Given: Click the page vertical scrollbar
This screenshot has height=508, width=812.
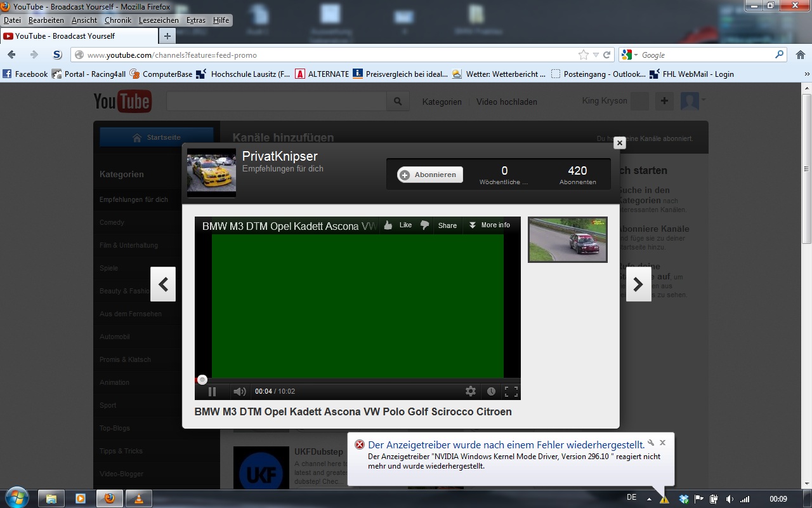Looking at the screenshot, I should [x=807, y=168].
